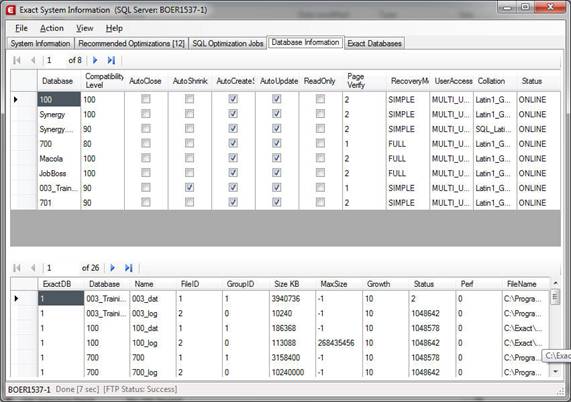Image resolution: width=571 pixels, height=402 pixels.
Task: Click files grid vertical scrollbar thumb
Action: point(555,297)
